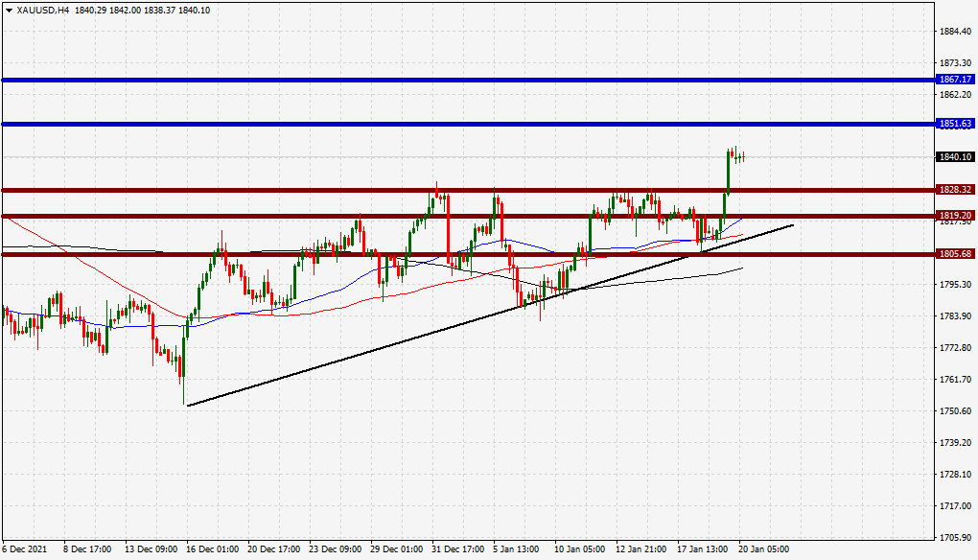Click the 20 Jan 05:00 time label

click(x=764, y=549)
